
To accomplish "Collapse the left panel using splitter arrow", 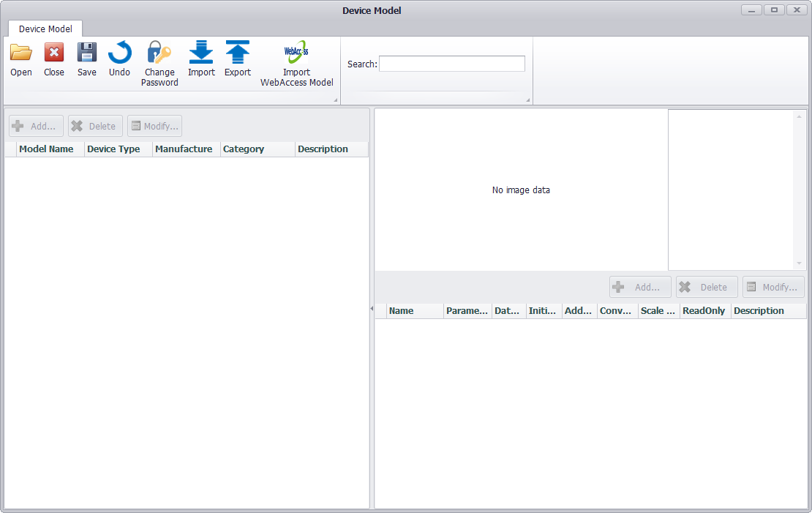I will [372, 309].
